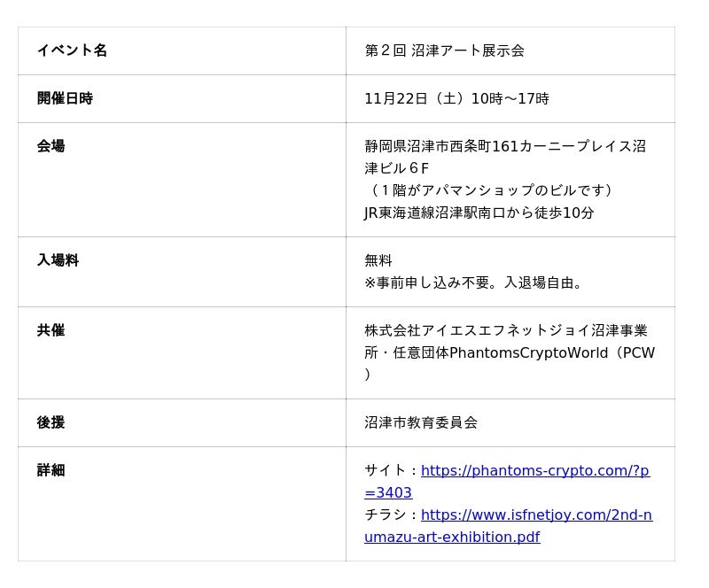The width and height of the screenshot is (709, 588).
Task: Select the 入場料 row label
Action: pyautogui.click(x=58, y=260)
